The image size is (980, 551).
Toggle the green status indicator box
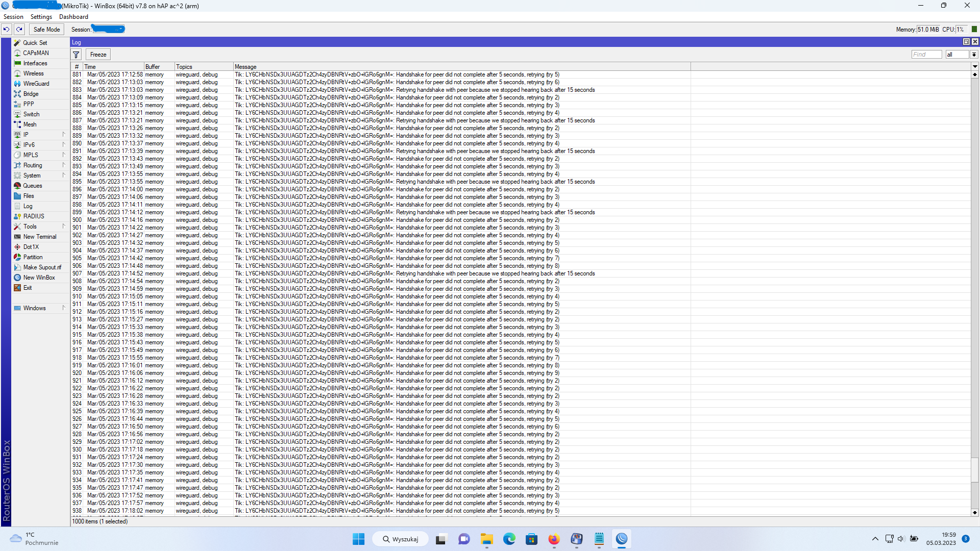[974, 30]
